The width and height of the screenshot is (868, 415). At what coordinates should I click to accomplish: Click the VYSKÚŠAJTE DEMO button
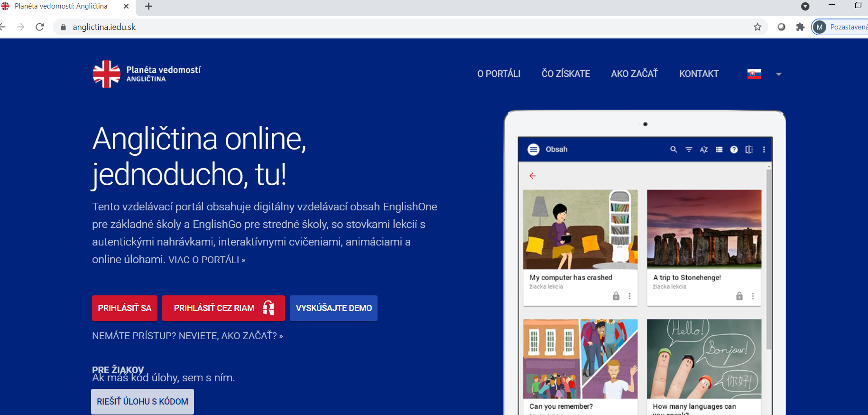click(333, 308)
